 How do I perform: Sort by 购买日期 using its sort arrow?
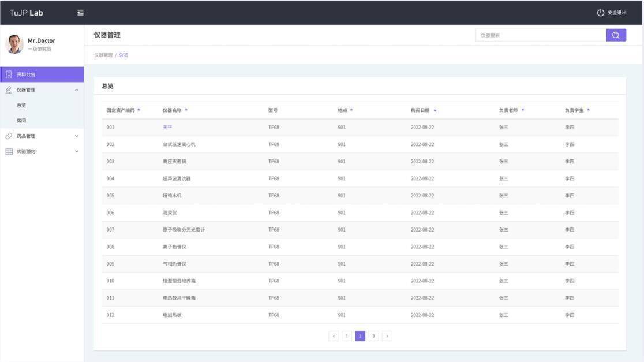click(x=435, y=110)
